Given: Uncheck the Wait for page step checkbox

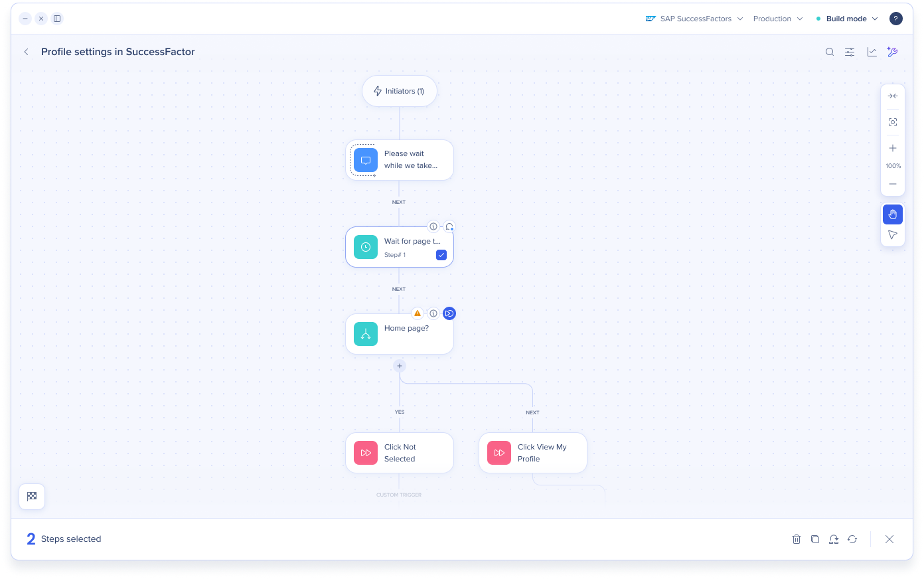Looking at the screenshot, I should pyautogui.click(x=441, y=255).
